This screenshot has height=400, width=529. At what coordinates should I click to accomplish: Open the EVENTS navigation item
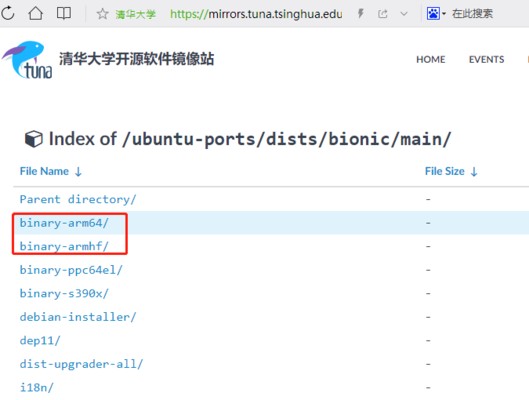[x=486, y=59]
